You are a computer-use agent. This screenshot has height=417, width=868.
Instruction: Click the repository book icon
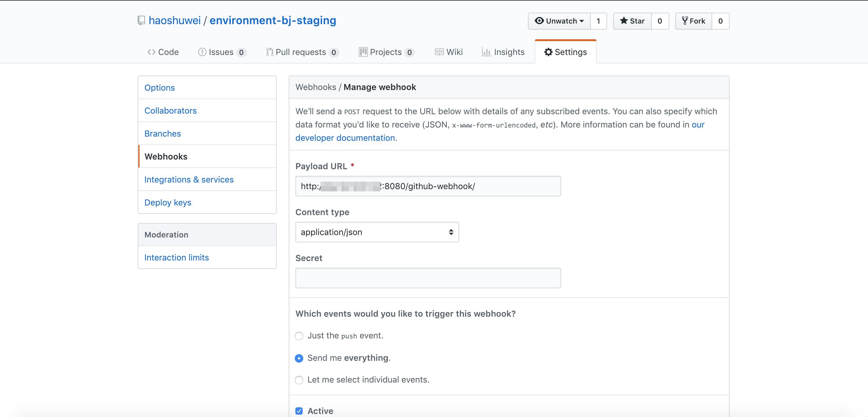tap(141, 21)
